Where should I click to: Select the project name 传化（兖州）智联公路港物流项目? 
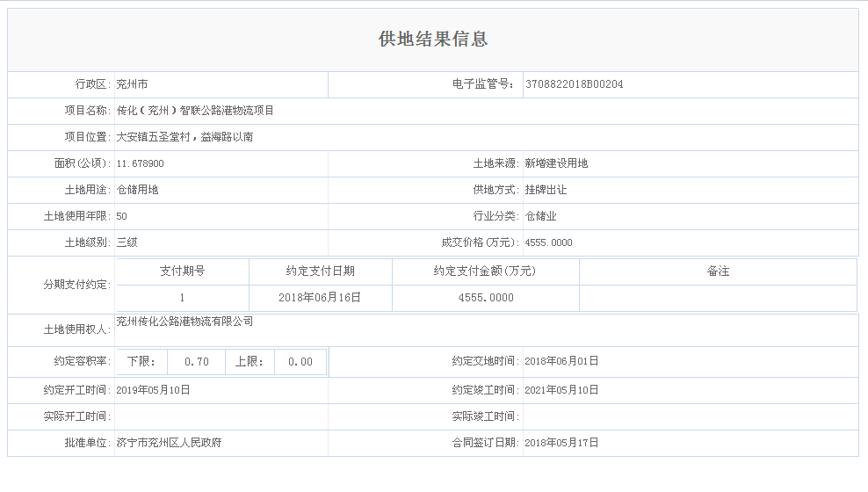(195, 111)
